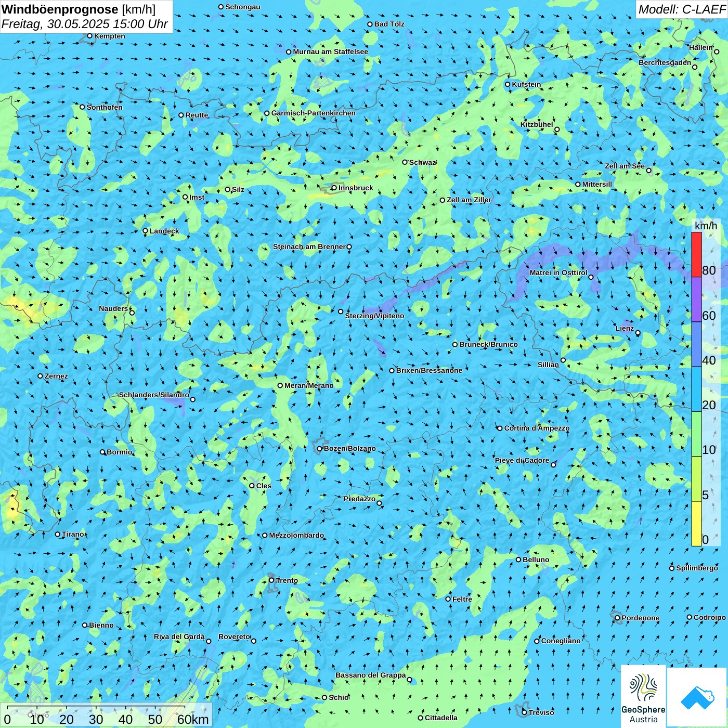Click the Predazzo label

point(359,499)
